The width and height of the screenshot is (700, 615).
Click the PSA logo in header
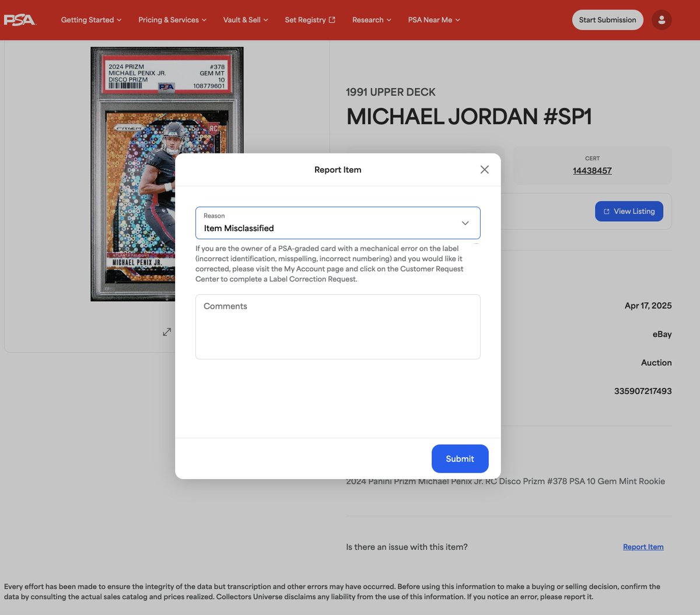(20, 20)
